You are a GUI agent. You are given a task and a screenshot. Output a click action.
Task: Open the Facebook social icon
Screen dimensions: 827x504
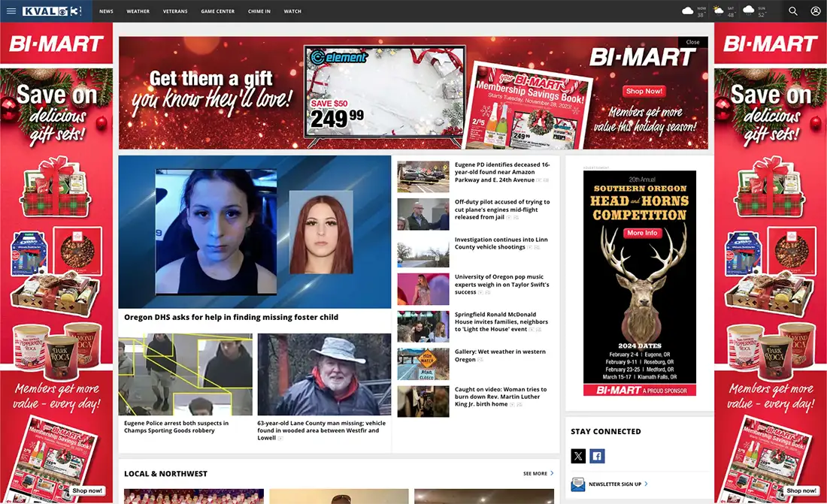[597, 456]
